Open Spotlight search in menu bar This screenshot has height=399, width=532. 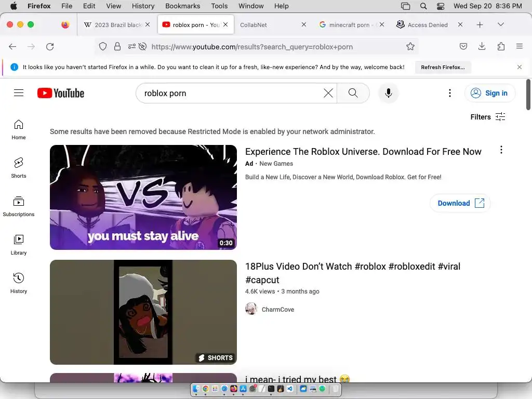tap(423, 6)
